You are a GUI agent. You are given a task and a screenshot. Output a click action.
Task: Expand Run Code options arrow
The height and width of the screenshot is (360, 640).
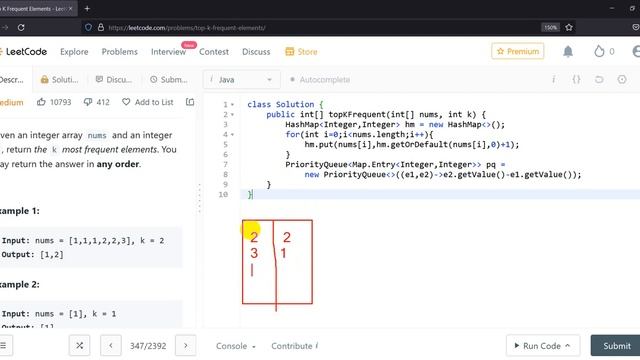point(567,346)
